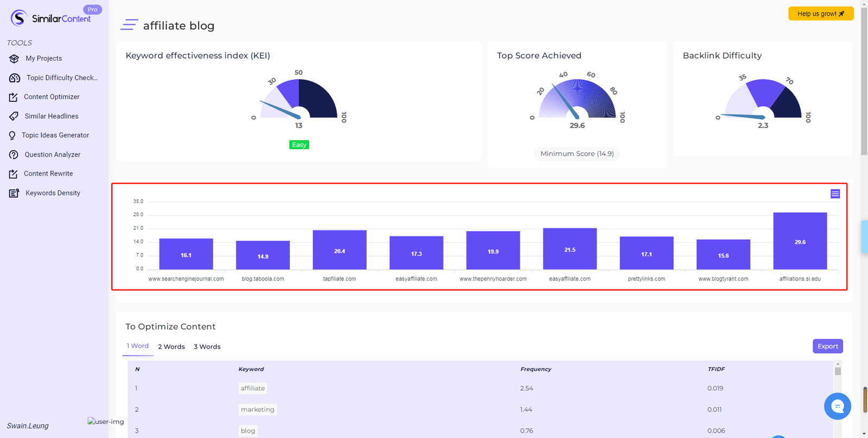Image resolution: width=868 pixels, height=438 pixels.
Task: Click the keyword 'marketing' in table
Action: 258,409
